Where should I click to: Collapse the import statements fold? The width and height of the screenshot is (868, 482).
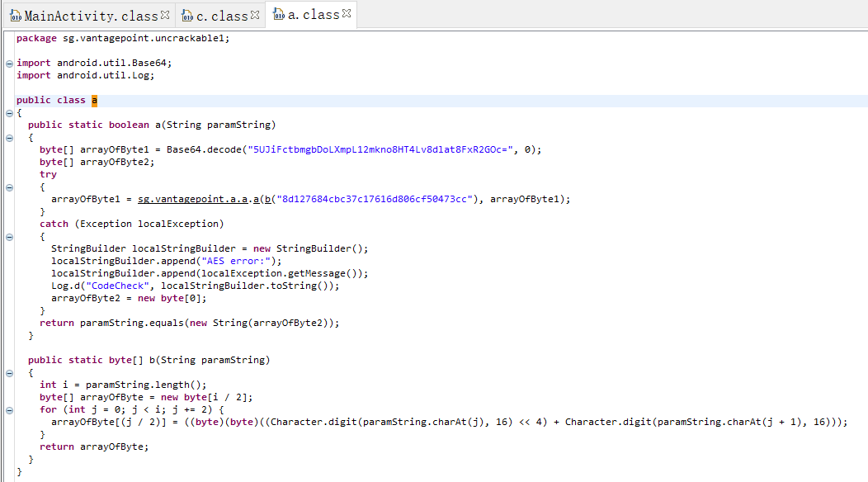click(x=9, y=64)
